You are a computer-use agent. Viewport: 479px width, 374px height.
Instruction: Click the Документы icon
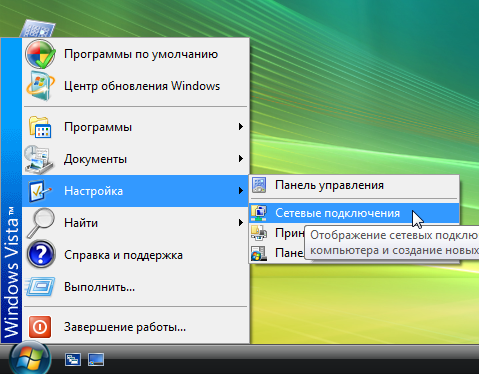click(39, 159)
